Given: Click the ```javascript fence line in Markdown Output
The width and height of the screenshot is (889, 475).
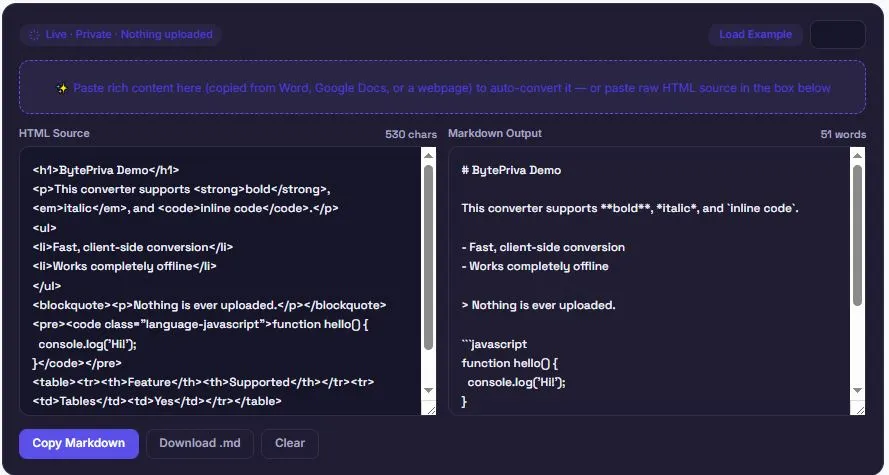Looking at the screenshot, I should click(494, 344).
